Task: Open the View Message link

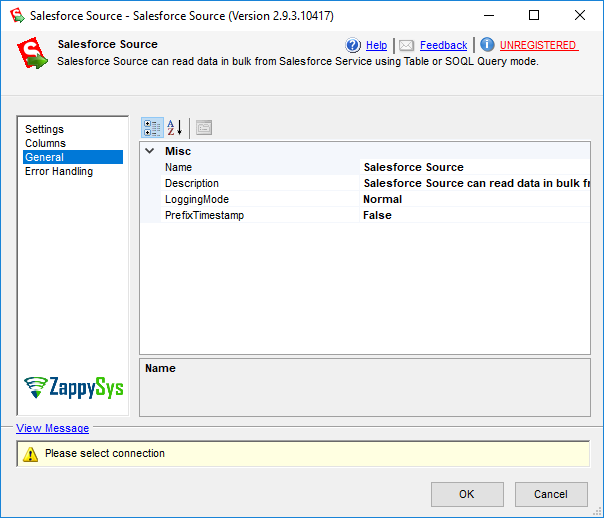Action: tap(52, 428)
